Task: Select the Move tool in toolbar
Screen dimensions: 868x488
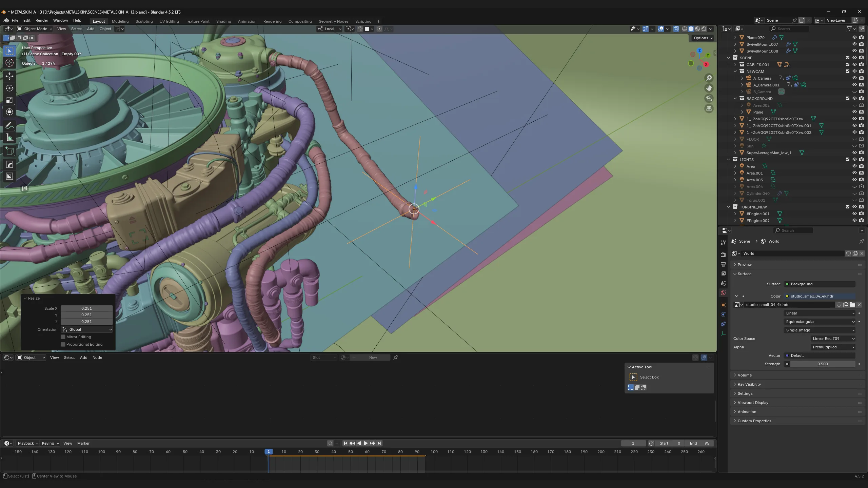Action: [9, 76]
